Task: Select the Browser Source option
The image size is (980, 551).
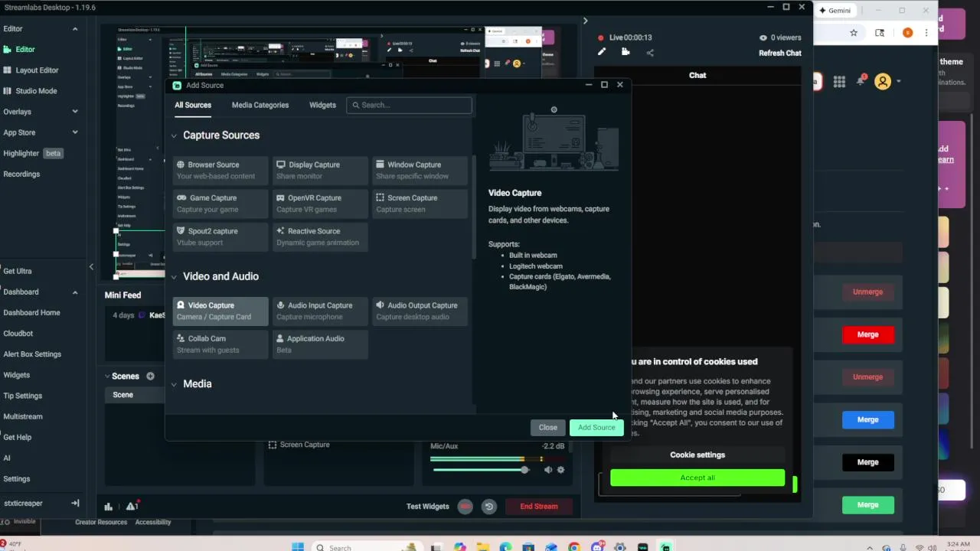Action: click(x=220, y=170)
